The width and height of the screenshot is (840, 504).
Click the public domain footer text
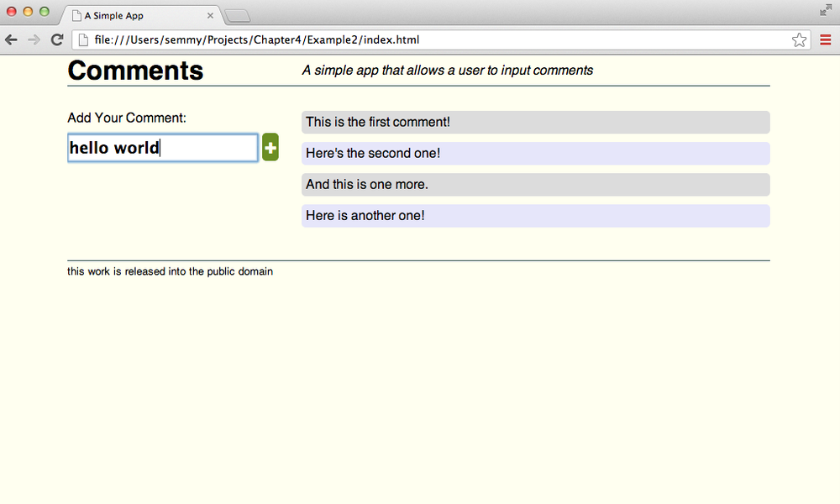[170, 271]
